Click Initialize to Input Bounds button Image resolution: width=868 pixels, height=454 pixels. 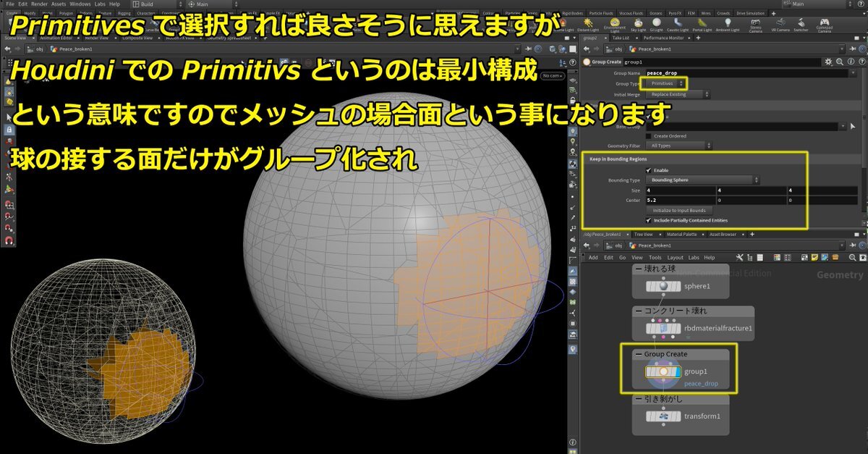coord(679,210)
